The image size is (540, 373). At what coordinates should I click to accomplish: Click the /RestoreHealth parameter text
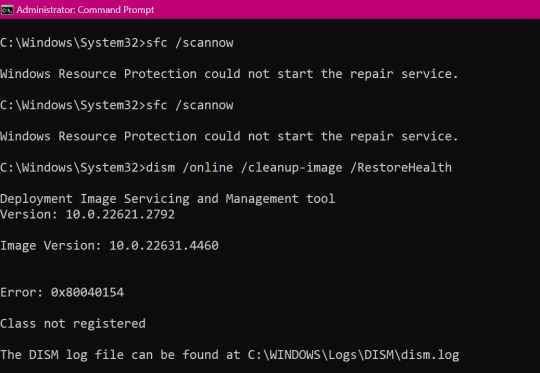401,167
